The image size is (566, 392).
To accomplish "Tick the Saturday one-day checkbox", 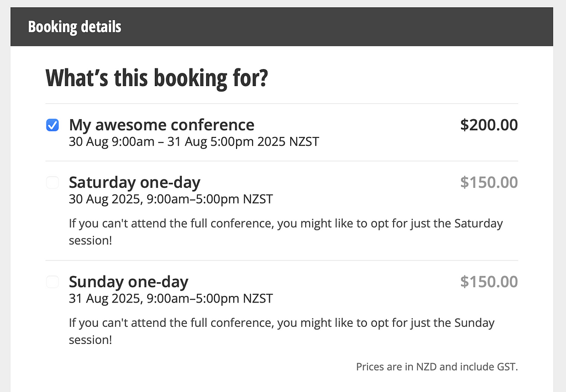I will point(52,183).
